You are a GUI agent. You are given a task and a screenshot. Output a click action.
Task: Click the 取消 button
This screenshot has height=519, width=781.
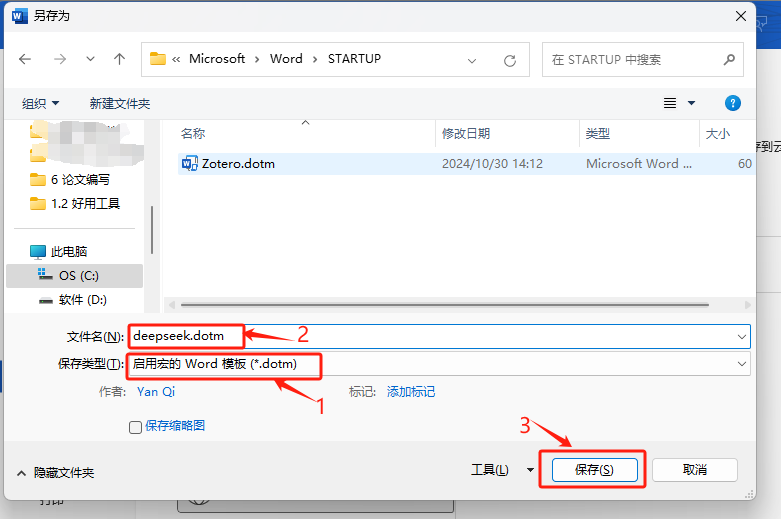click(x=694, y=470)
